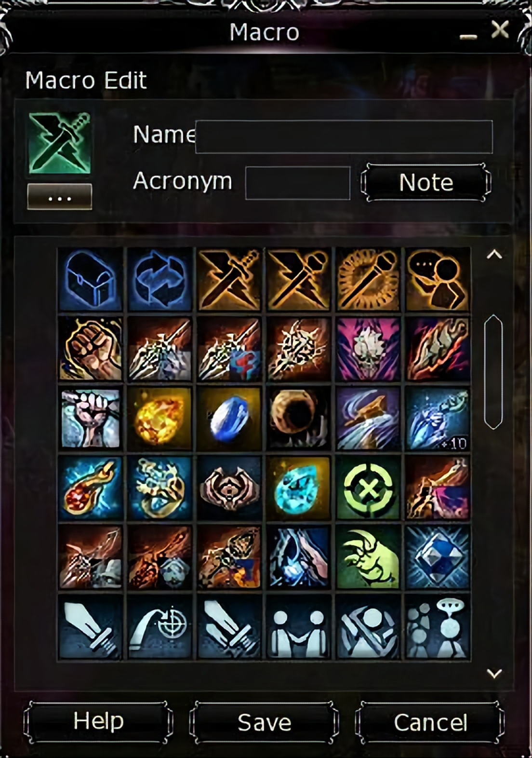The width and height of the screenshot is (532, 758).
Task: Choose the blue circular arrows icon
Action: [x=160, y=279]
